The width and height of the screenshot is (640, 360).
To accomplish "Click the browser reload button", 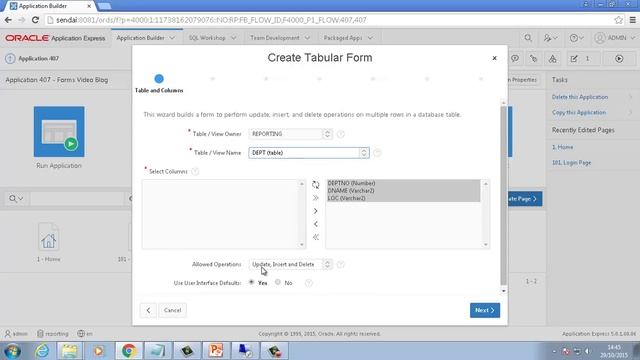I will [x=36, y=20].
